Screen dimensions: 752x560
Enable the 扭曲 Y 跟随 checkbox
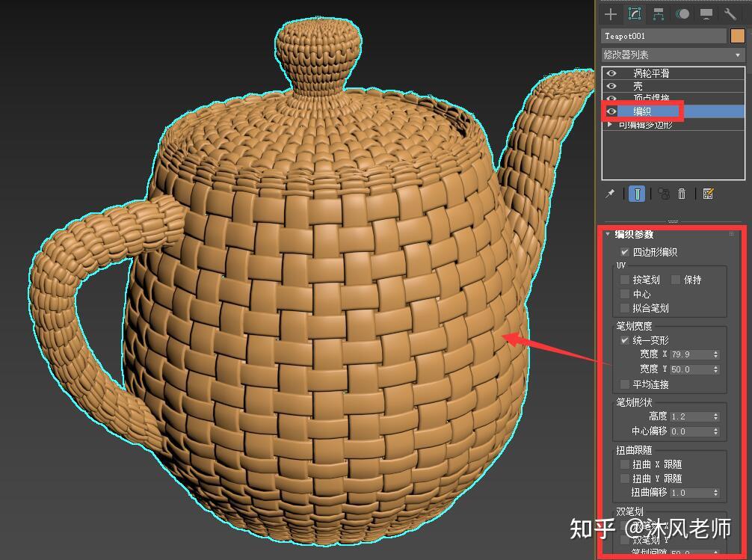point(624,479)
